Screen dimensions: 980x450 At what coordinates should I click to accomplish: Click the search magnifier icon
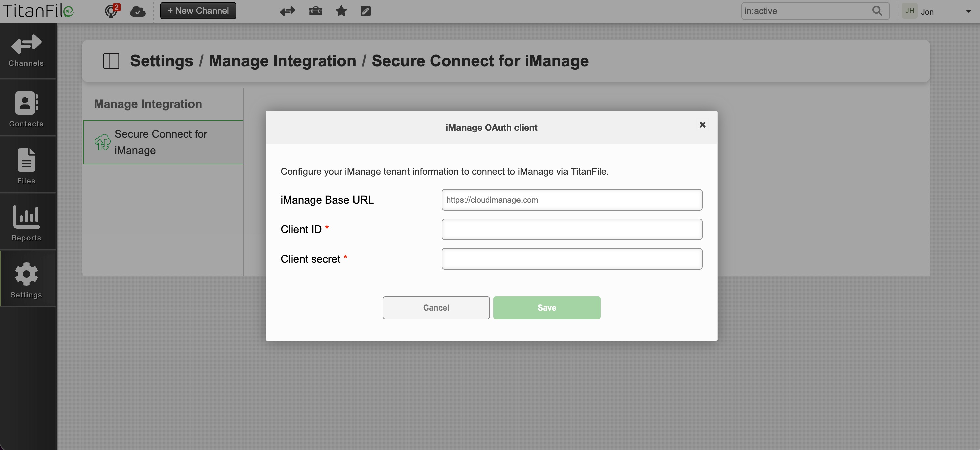click(x=877, y=11)
